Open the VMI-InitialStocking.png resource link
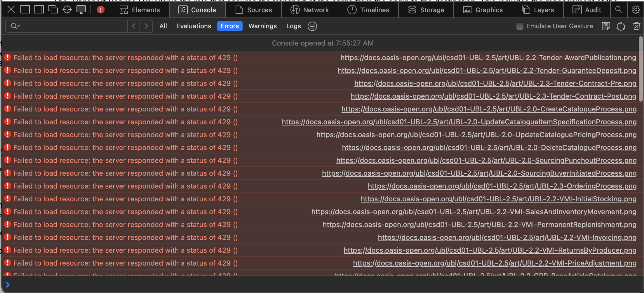This screenshot has height=293, width=644. click(499, 199)
